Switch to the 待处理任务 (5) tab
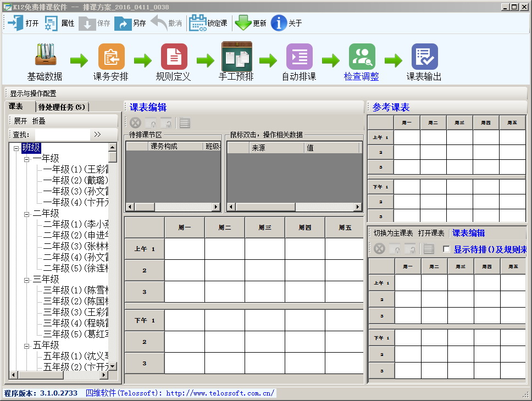This screenshot has height=401, width=532. tap(62, 107)
